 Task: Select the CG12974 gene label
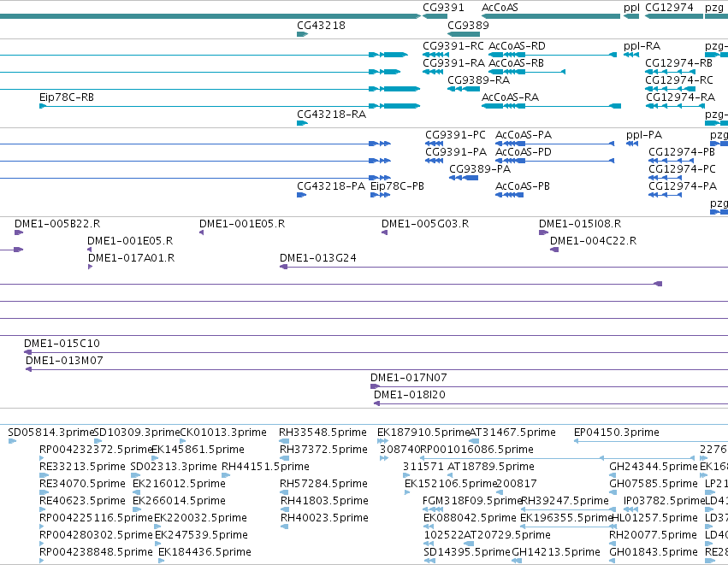coord(669,8)
